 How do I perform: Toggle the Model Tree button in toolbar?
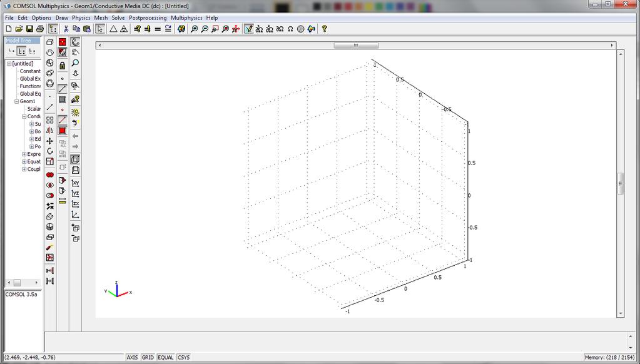[x=53, y=29]
